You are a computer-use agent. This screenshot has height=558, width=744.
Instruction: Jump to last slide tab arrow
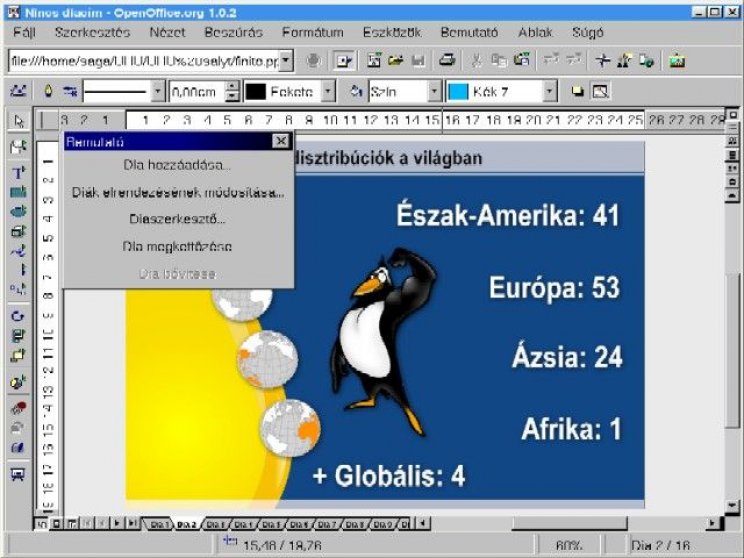(132, 523)
